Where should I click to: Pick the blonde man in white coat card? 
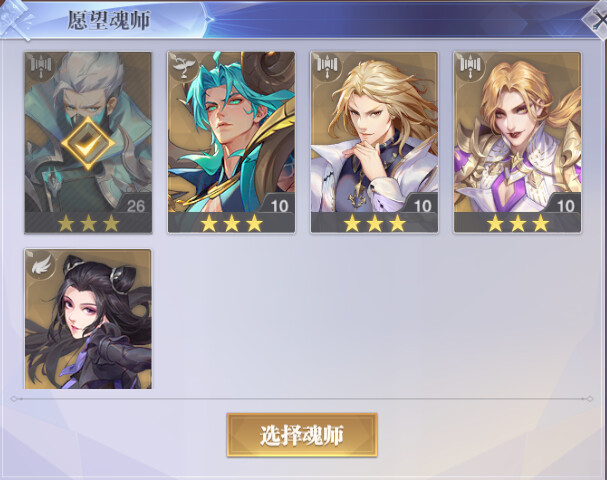pos(374,142)
